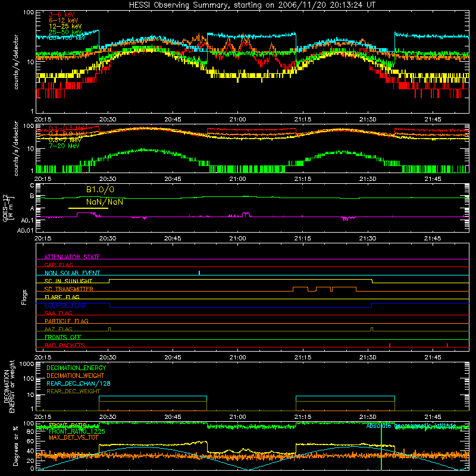Select the B1.0/0 flare class annotation
Screen dimensions: 476x476
point(100,190)
